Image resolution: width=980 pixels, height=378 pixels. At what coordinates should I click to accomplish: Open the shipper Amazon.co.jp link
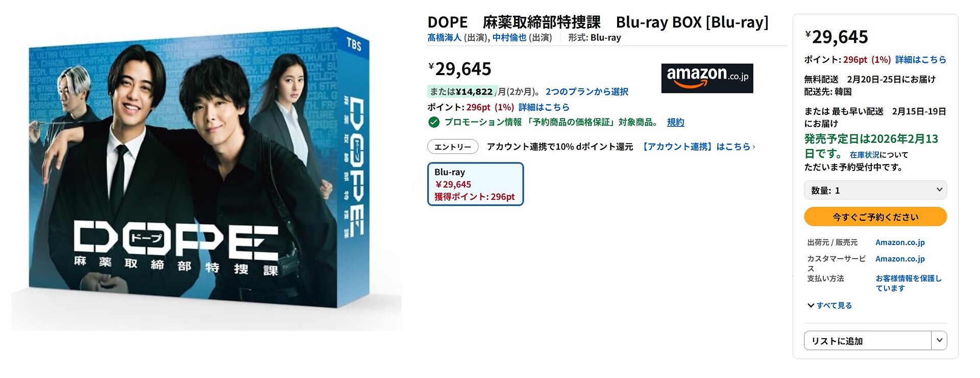(x=900, y=243)
